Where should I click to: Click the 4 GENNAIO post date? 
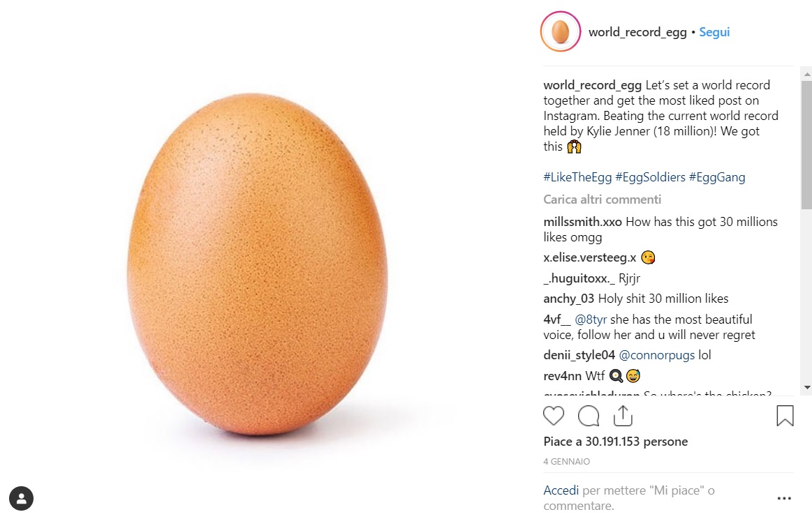[566, 462]
